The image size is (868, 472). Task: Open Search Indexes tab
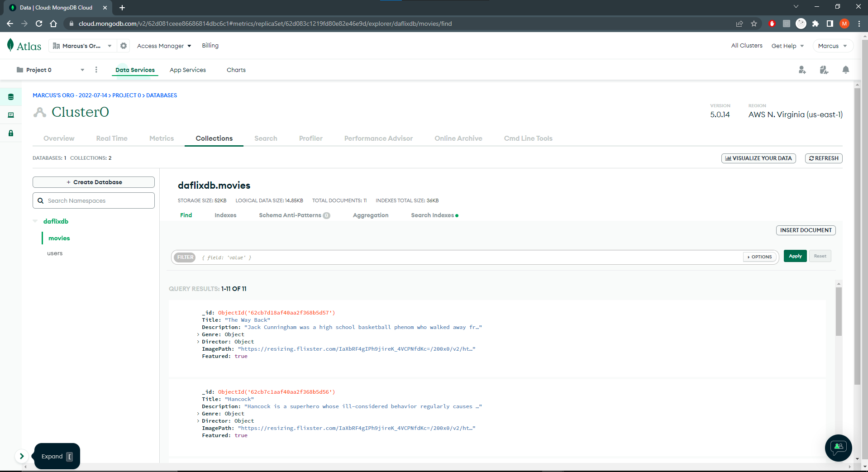(x=434, y=215)
